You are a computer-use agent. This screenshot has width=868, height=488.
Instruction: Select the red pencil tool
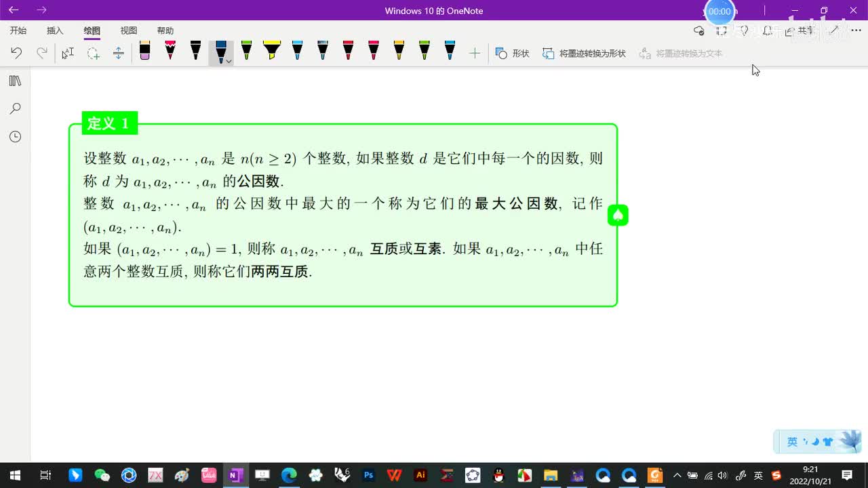click(x=170, y=51)
